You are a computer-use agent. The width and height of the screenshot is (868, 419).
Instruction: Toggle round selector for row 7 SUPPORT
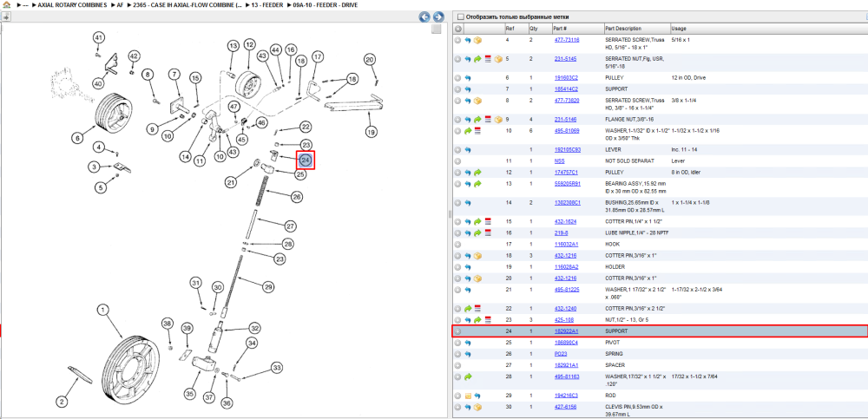457,89
